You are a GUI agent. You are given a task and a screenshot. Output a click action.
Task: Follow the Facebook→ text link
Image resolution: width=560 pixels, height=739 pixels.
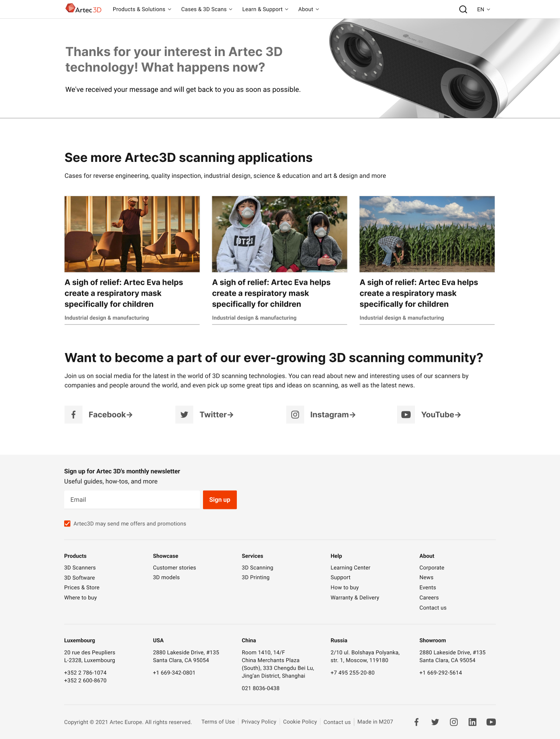[110, 415]
